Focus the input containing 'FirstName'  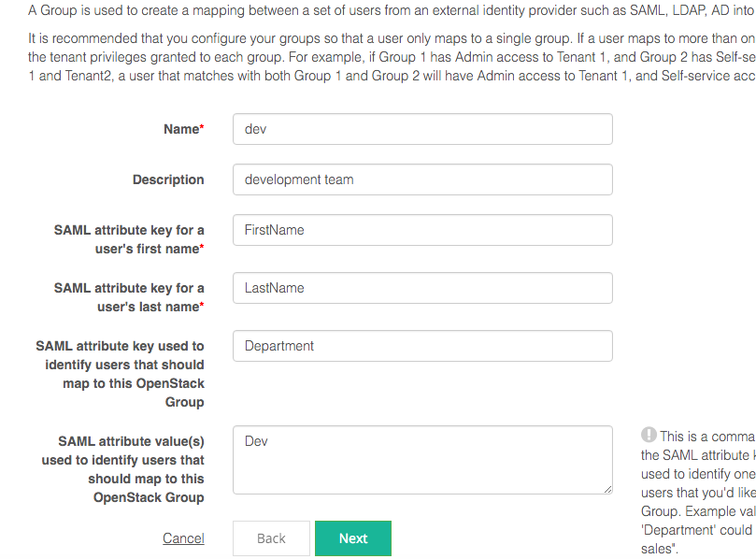(422, 230)
